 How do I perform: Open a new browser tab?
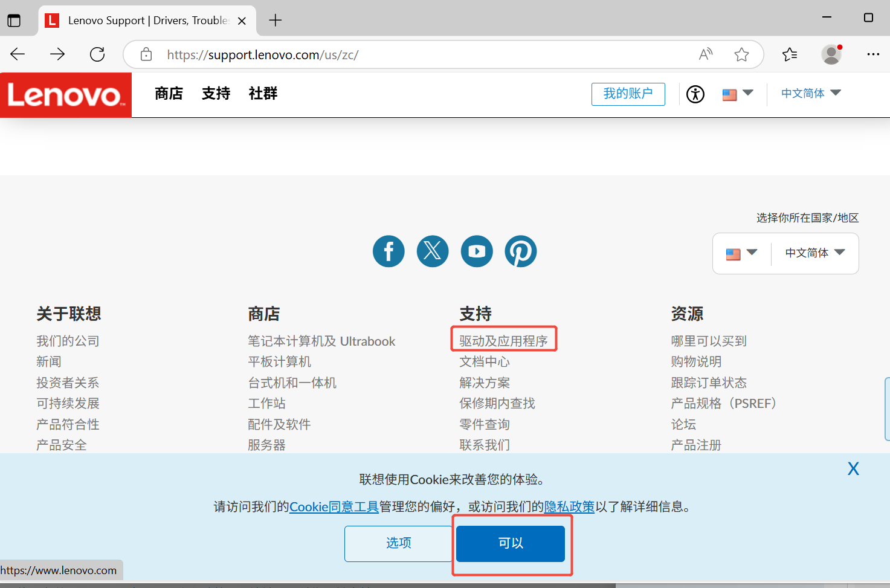point(276,21)
